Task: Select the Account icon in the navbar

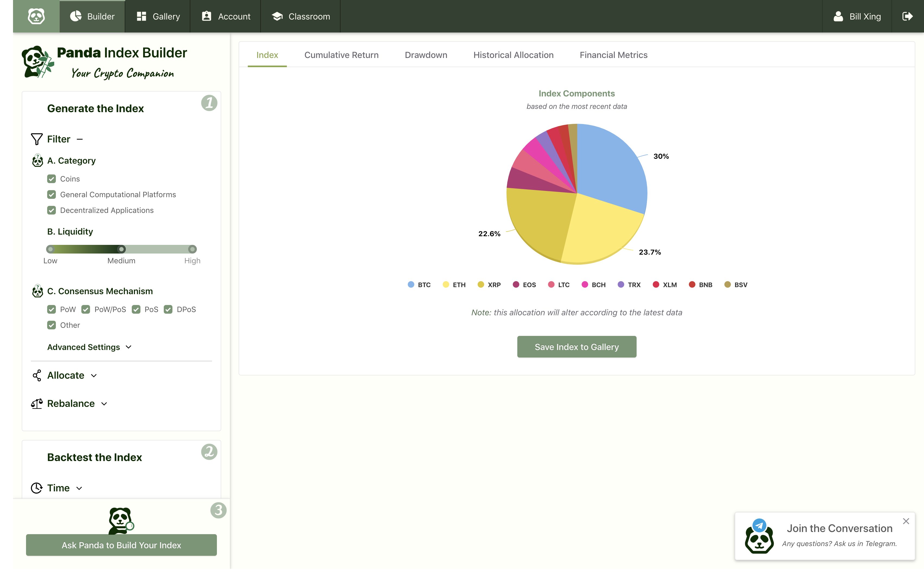Action: pyautogui.click(x=206, y=16)
